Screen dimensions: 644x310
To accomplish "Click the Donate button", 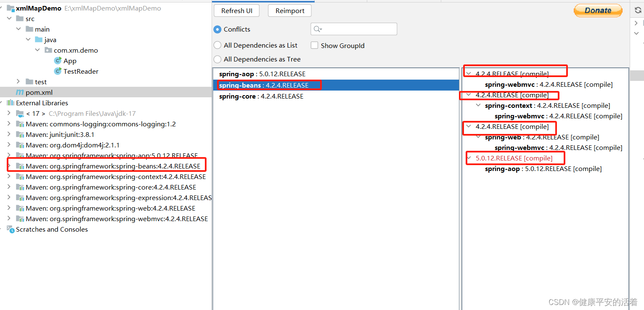I will [598, 10].
